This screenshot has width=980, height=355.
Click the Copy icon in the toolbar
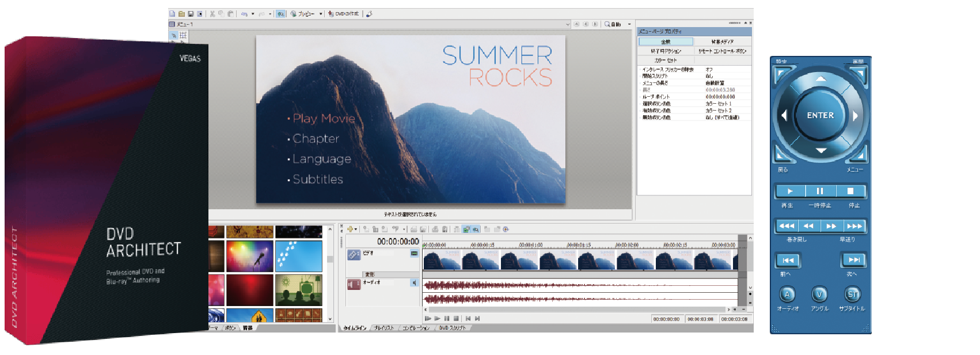[x=221, y=14]
